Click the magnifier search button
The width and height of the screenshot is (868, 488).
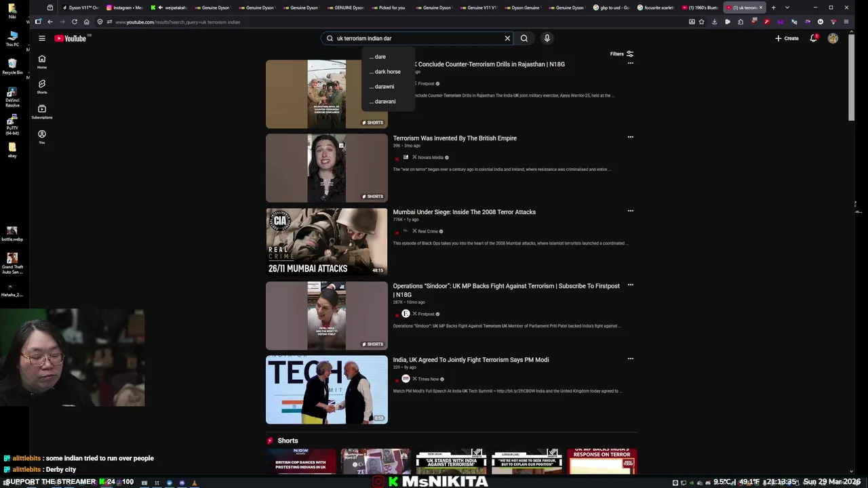pos(524,39)
